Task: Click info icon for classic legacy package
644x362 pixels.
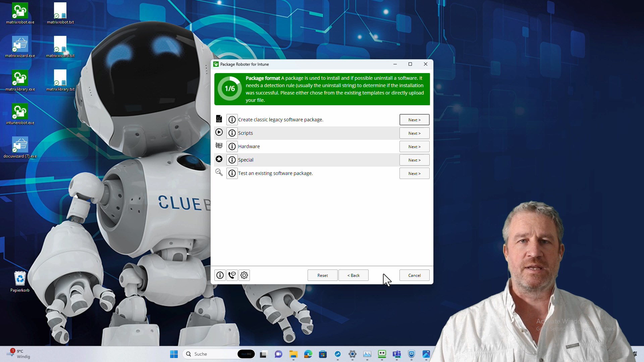Action: click(232, 120)
